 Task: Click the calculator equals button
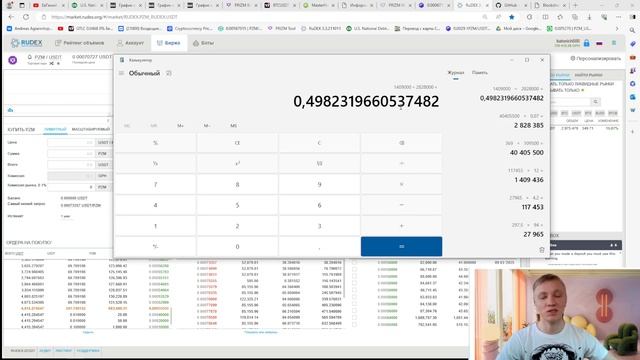(x=401, y=247)
